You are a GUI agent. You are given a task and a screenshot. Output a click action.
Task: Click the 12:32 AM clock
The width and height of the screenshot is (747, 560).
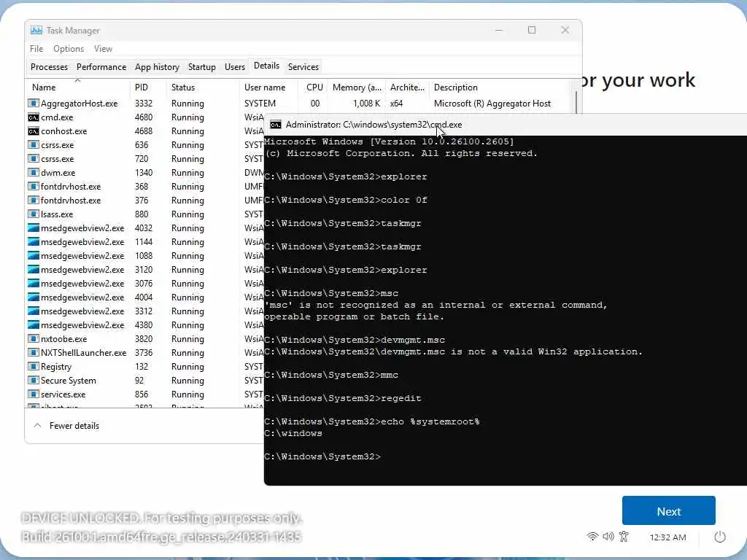668,537
